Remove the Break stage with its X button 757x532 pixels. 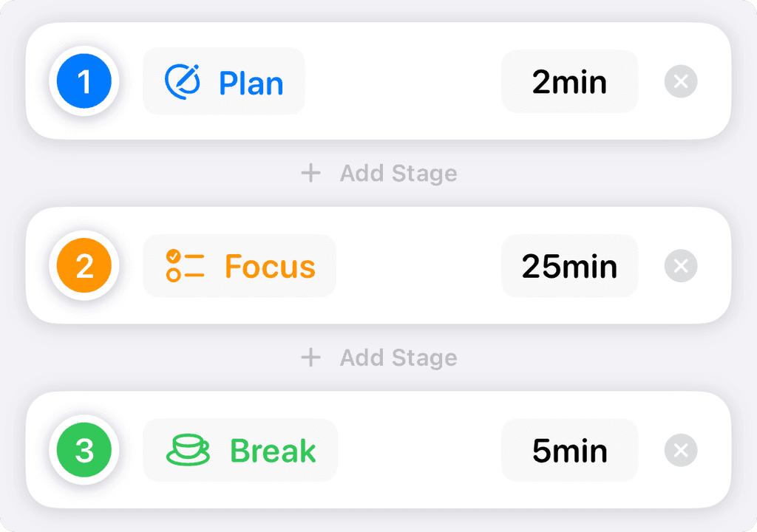(x=681, y=450)
